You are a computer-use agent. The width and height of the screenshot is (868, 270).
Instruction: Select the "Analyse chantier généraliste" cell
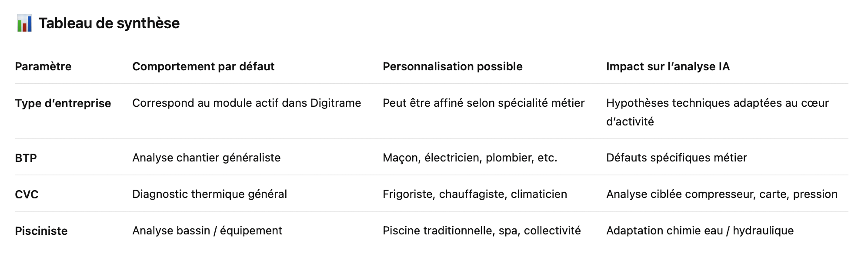point(206,158)
